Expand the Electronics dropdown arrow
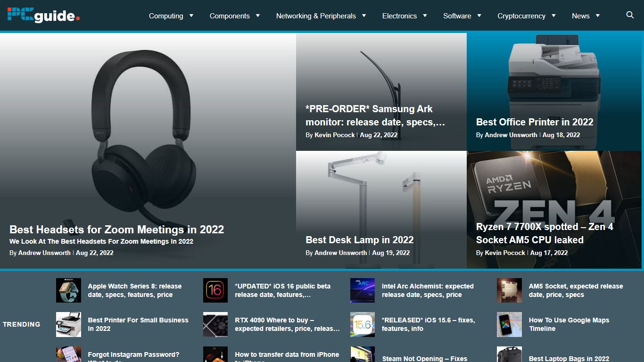 pos(425,16)
